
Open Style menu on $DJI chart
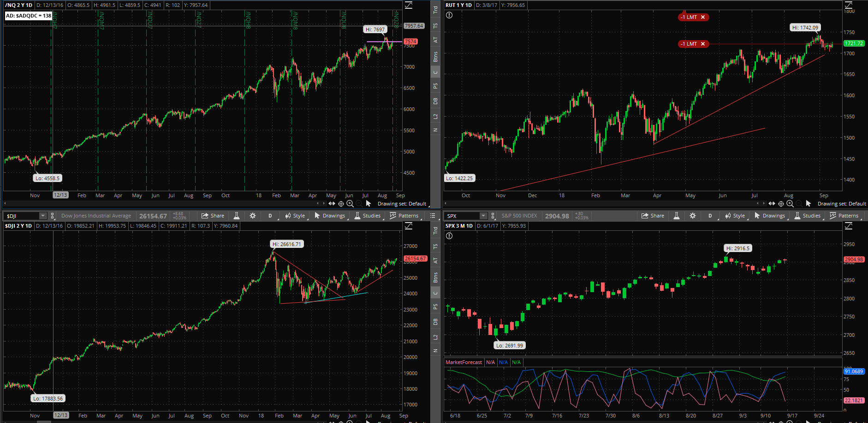pyautogui.click(x=296, y=216)
